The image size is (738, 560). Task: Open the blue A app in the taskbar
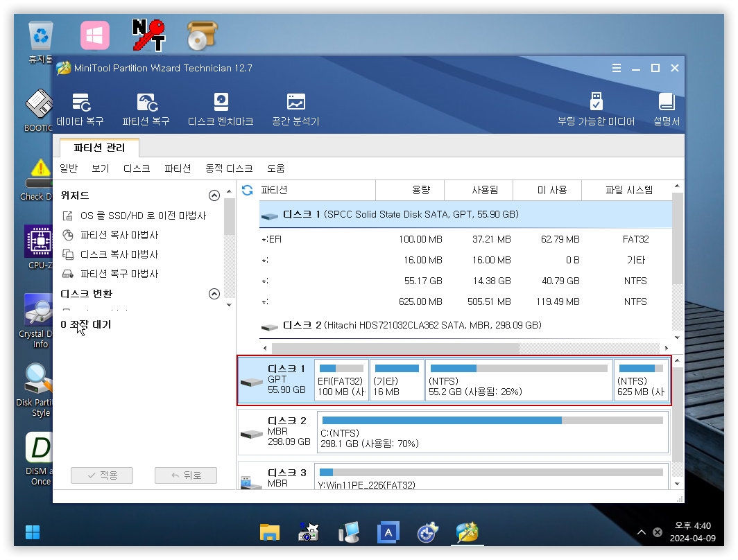point(388,532)
